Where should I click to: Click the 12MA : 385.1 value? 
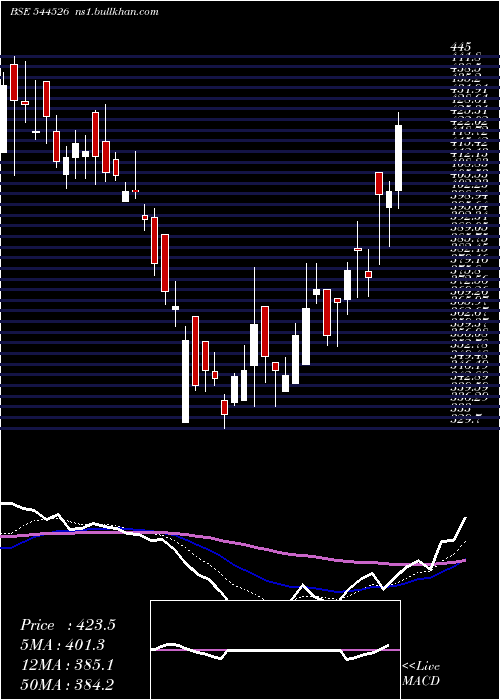point(67,665)
